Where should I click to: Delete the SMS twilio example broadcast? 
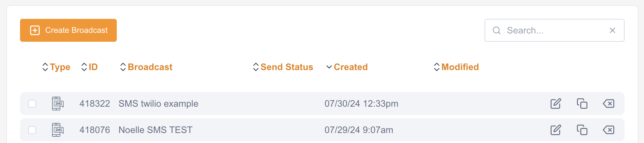click(609, 104)
